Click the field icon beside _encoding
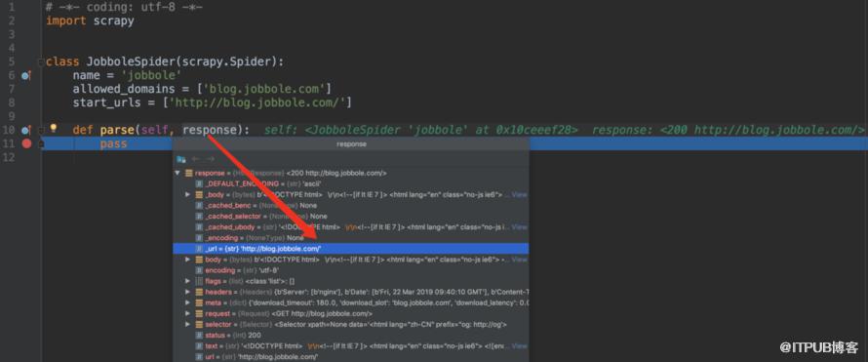868x362 pixels. 199,238
